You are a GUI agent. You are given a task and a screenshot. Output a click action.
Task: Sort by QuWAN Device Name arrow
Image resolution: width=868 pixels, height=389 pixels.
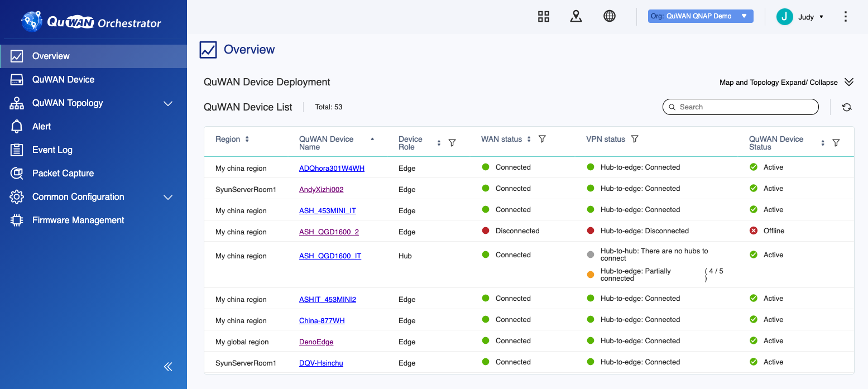(x=372, y=139)
